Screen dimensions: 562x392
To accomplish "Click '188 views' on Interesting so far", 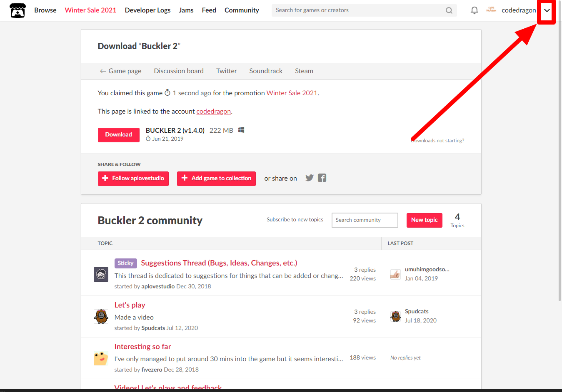I will [x=362, y=357].
